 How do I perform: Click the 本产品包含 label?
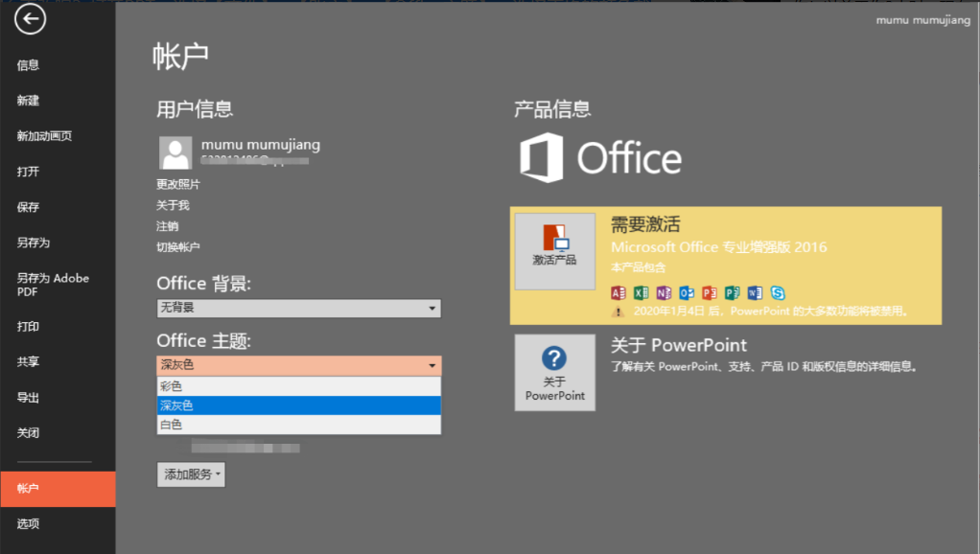[x=638, y=267]
